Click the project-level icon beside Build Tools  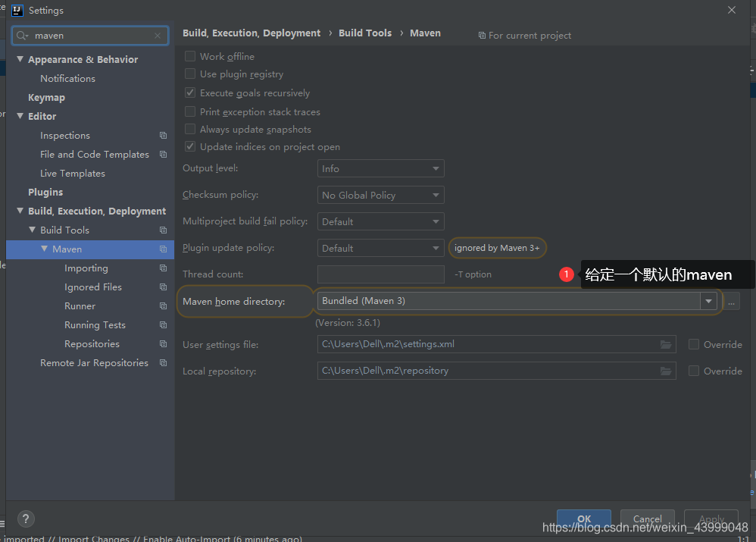click(164, 230)
